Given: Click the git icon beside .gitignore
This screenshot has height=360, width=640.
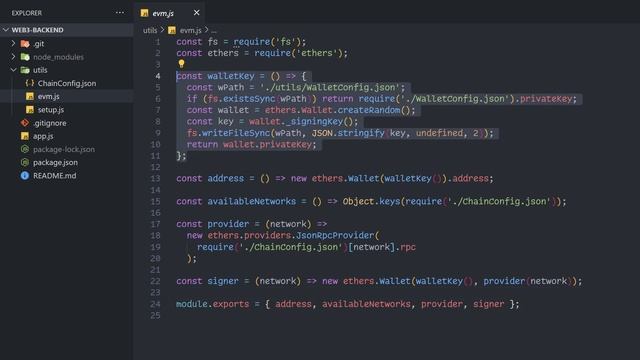Looking at the screenshot, I should (x=25, y=123).
